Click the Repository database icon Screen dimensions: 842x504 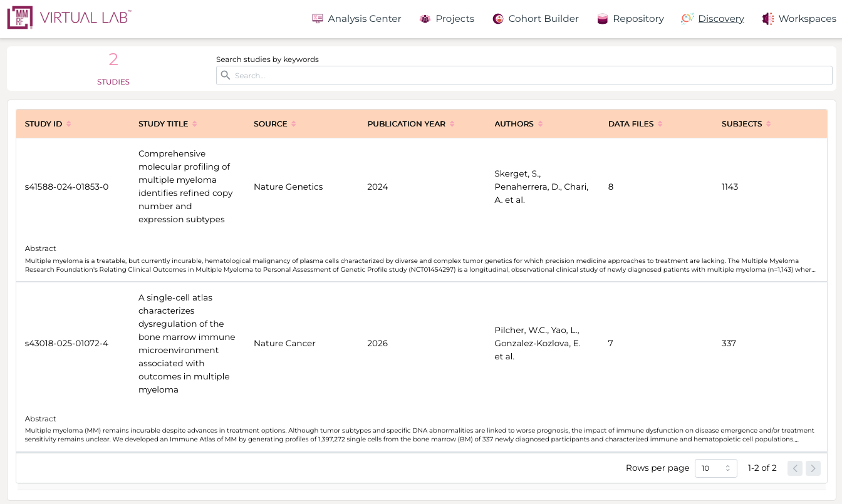point(603,19)
